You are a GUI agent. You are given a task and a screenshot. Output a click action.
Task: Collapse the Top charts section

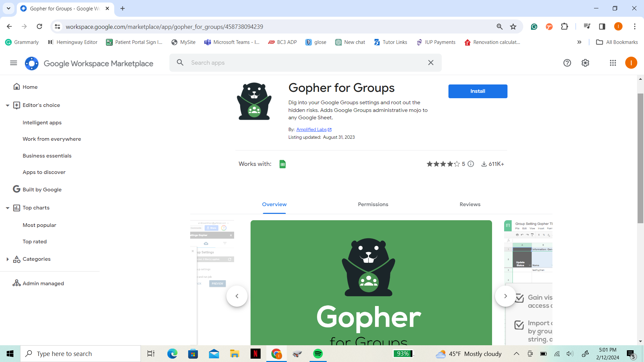(x=7, y=207)
